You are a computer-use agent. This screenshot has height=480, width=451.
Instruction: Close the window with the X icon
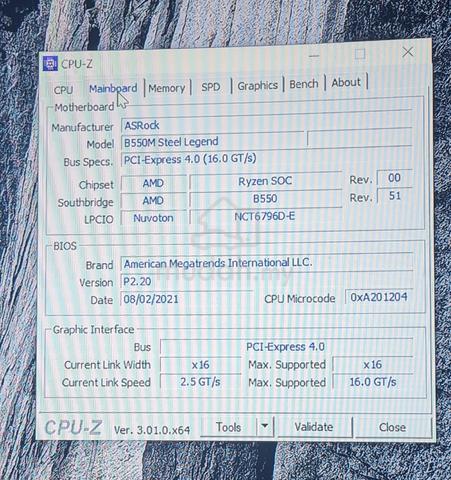click(408, 52)
